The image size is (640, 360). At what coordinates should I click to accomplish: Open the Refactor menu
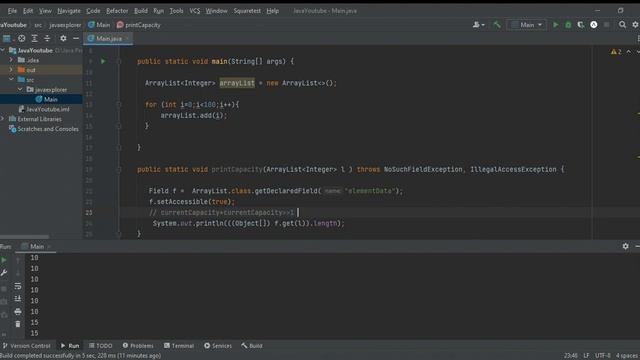pos(117,11)
